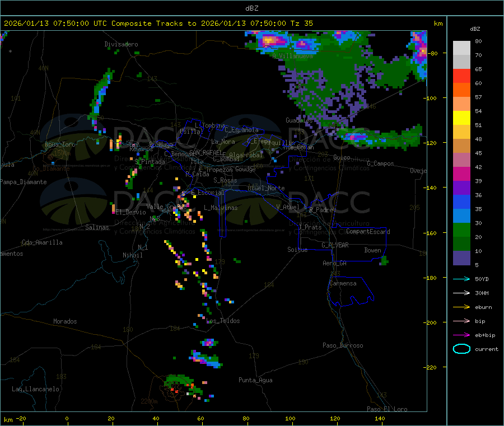Click the Bowen map label
This screenshot has width=504, height=426.
tap(373, 250)
